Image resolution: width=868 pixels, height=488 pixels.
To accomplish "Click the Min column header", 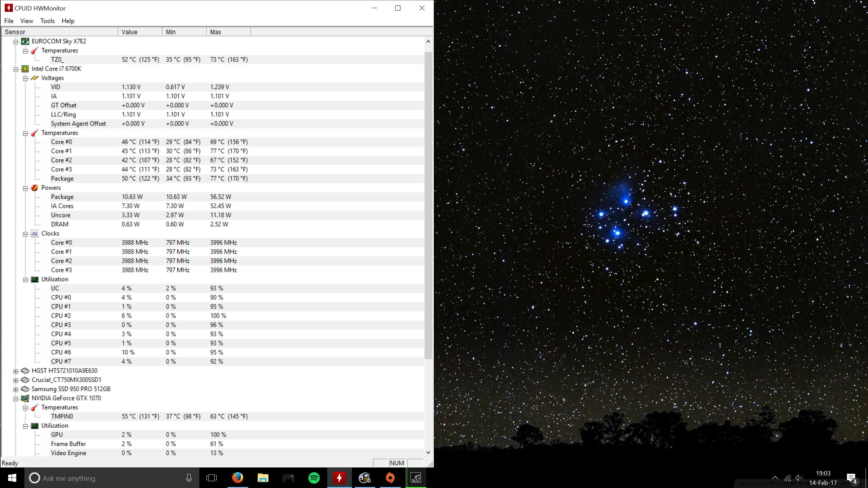I will pyautogui.click(x=184, y=32).
